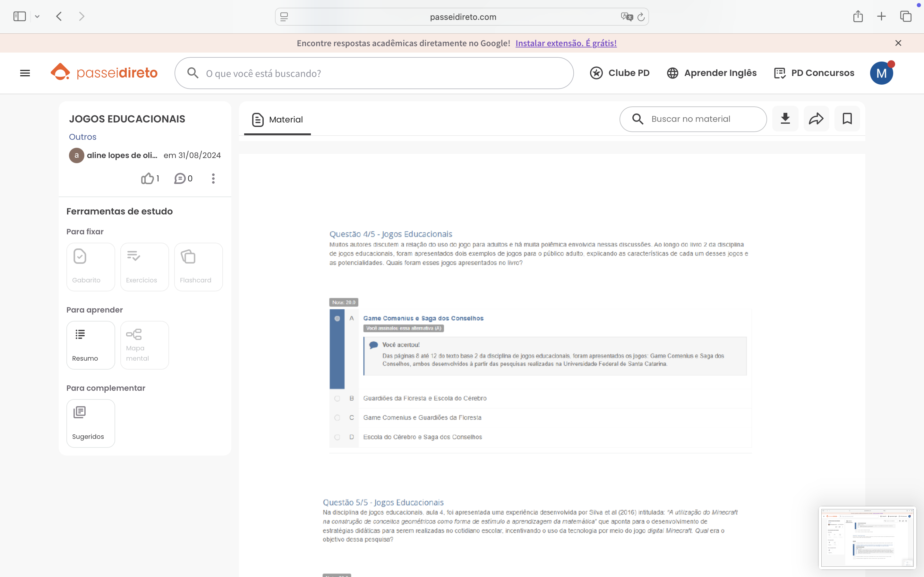Select answer option B radio button
924x577 pixels.
point(337,398)
